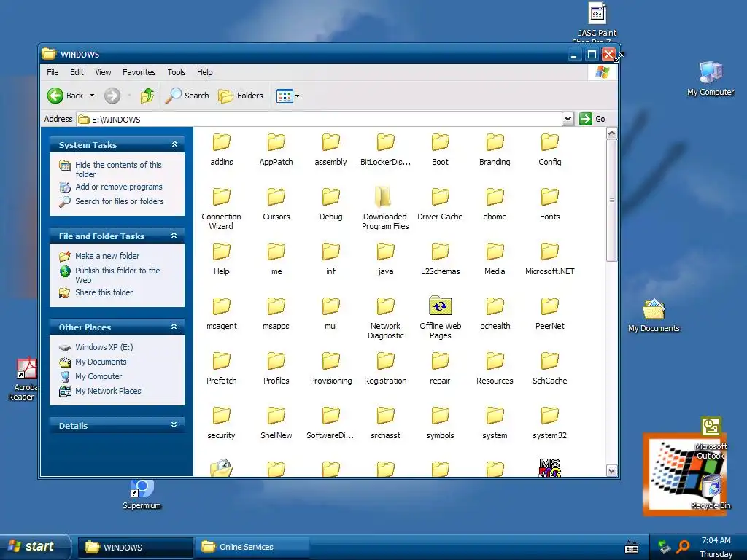Screen dimensions: 747x560
Task: Click the scroll down arrow
Action: (x=612, y=471)
